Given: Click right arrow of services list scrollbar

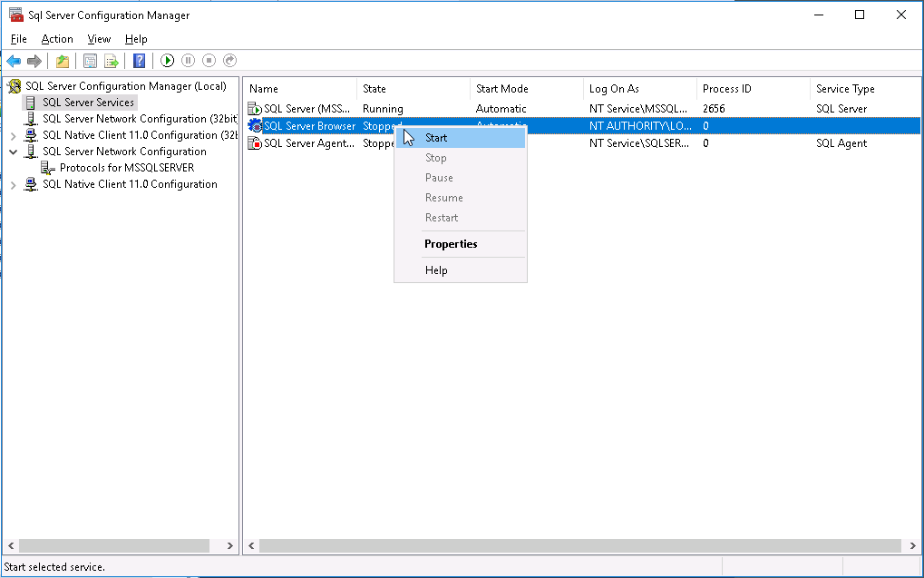Looking at the screenshot, I should click(x=913, y=546).
